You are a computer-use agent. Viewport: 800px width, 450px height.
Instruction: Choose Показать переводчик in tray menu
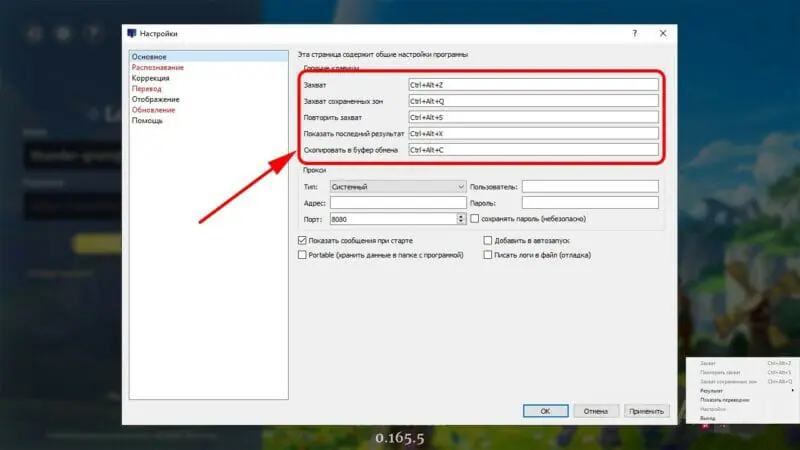tap(724, 399)
